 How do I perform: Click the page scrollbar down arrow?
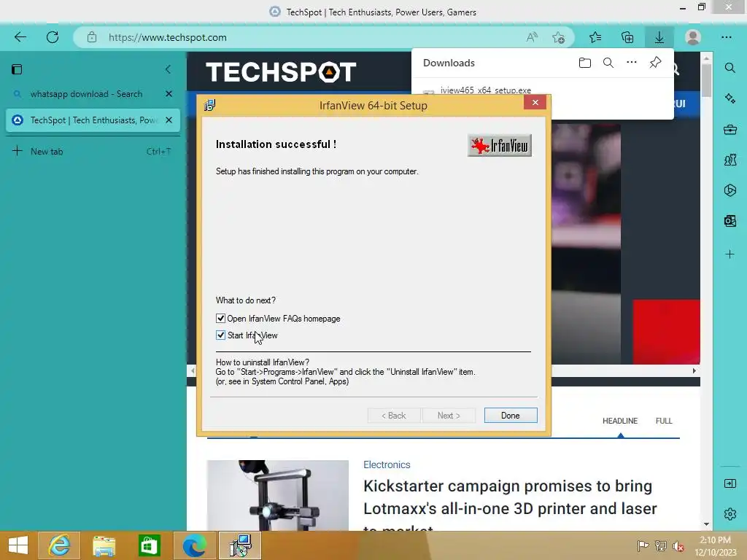coord(706,524)
